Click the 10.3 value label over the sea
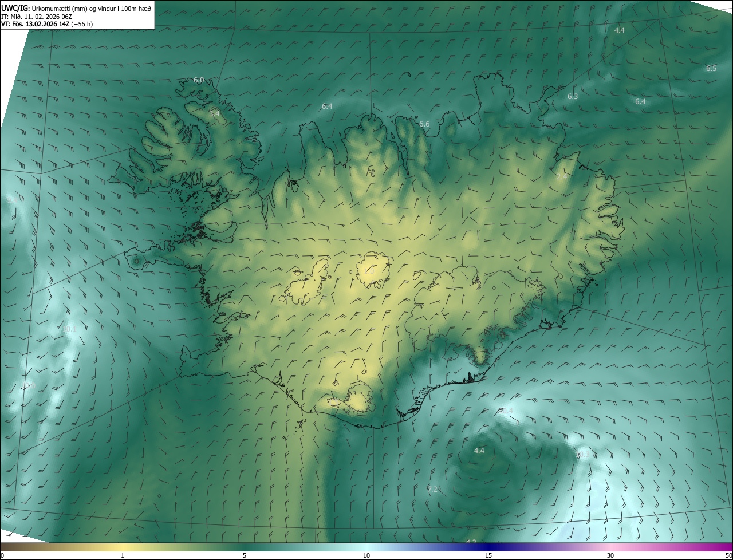 click(582, 455)
